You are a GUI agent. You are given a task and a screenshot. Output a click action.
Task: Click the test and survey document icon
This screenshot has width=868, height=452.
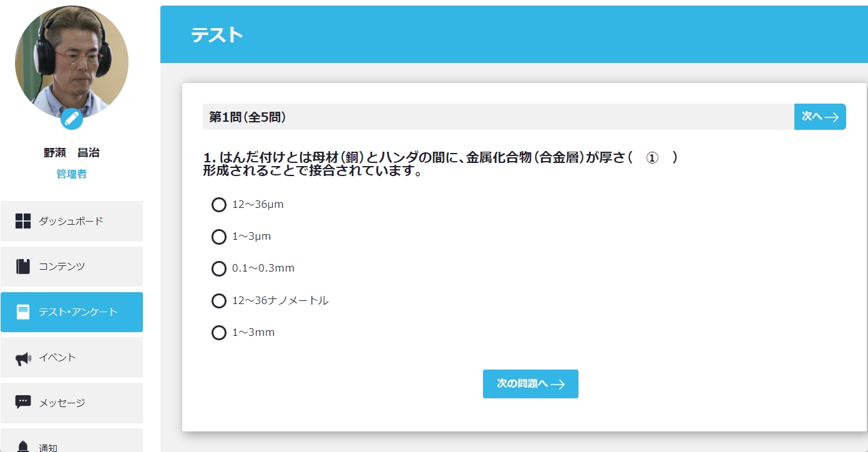(23, 312)
